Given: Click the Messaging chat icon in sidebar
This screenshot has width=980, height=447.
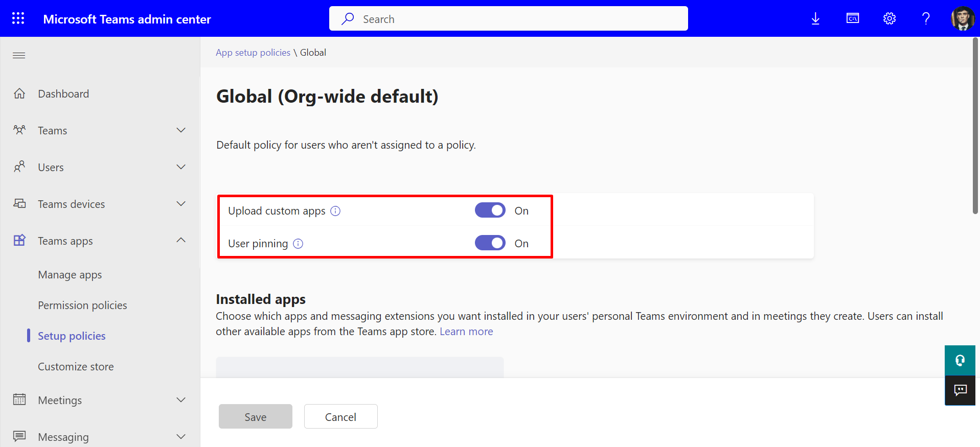Looking at the screenshot, I should point(19,436).
